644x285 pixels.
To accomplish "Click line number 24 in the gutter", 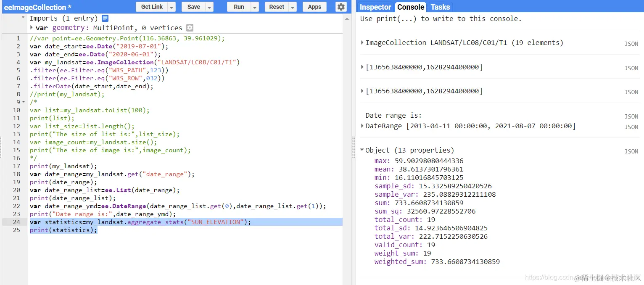I will pyautogui.click(x=16, y=222).
